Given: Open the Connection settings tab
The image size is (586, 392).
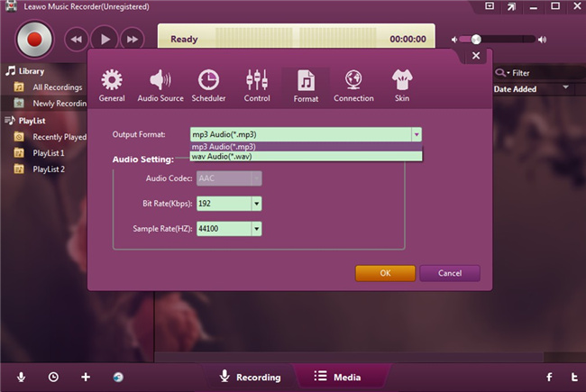Looking at the screenshot, I should coord(353,86).
